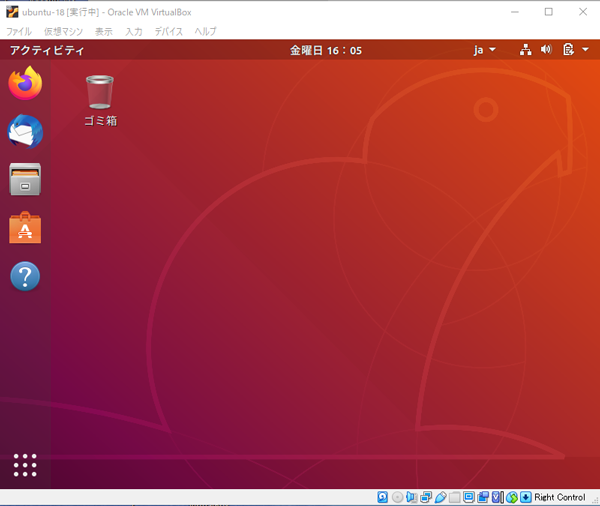This screenshot has width=600, height=506.
Task: Show applications grid at dock bottom
Action: tap(25, 465)
